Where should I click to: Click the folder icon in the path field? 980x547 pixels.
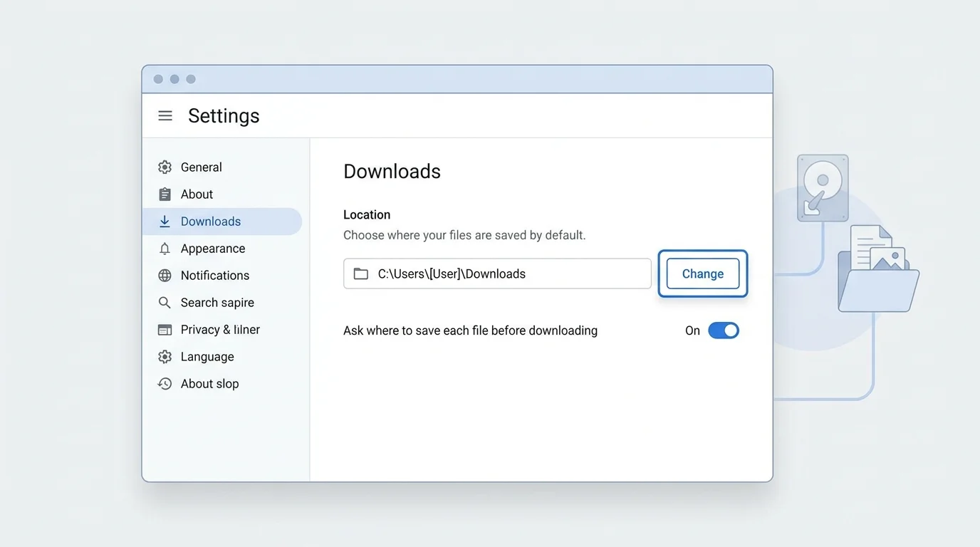tap(361, 273)
